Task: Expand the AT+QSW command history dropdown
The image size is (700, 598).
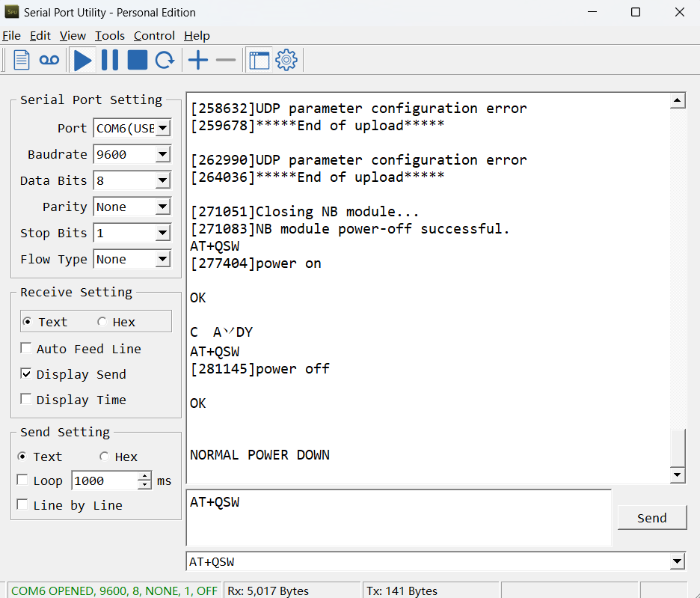Action: tap(678, 561)
